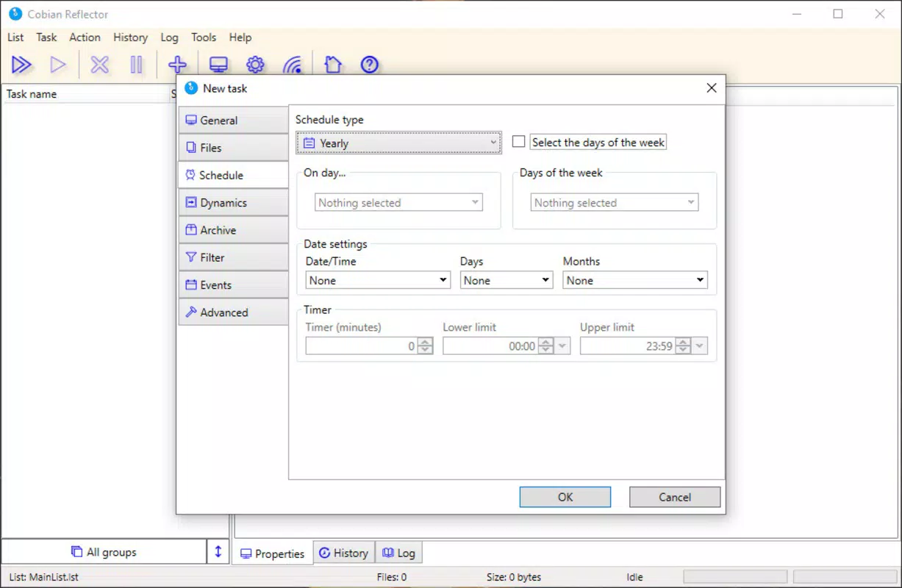Switch to the Filter tab

click(233, 257)
